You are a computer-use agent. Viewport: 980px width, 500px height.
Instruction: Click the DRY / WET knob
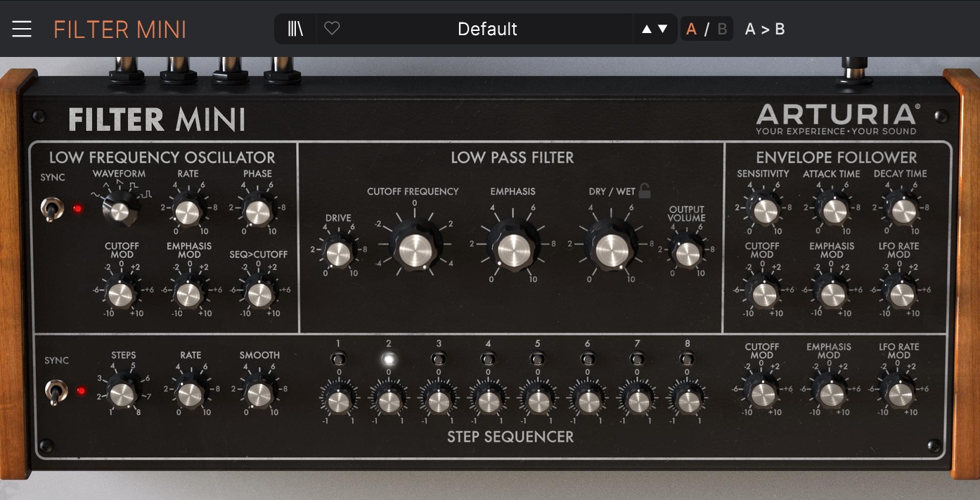coord(611,248)
